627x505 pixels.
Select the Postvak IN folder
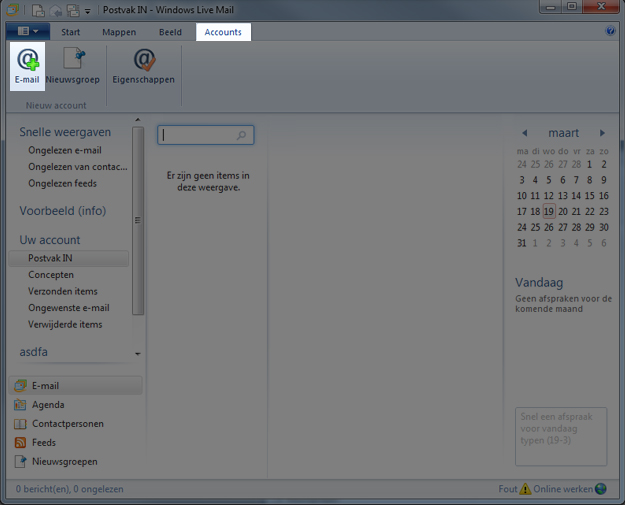click(68, 258)
